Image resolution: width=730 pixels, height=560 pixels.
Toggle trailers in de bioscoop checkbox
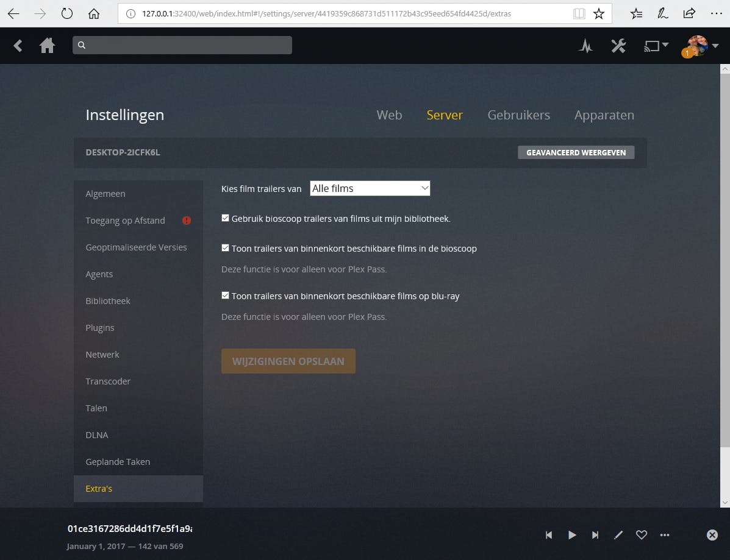coord(225,248)
